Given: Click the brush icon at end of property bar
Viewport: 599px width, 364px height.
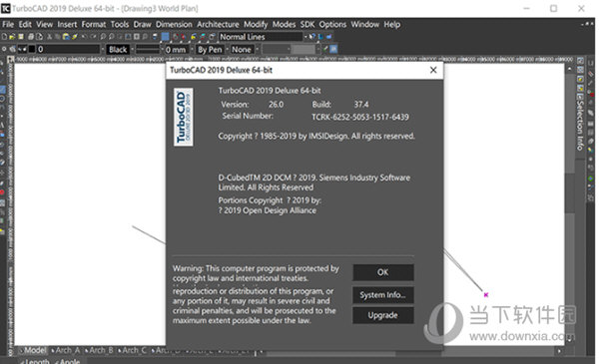Looking at the screenshot, I should click(x=325, y=49).
